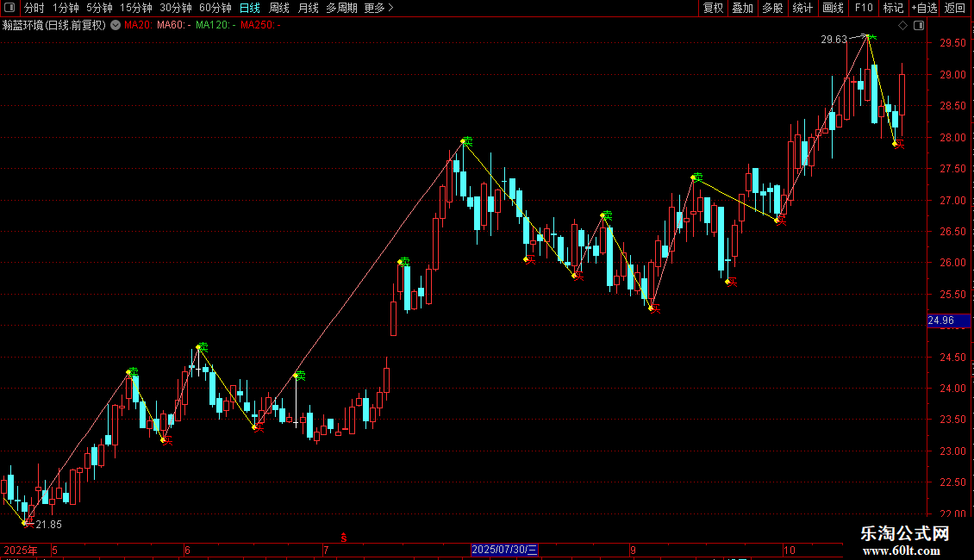Image resolution: width=974 pixels, height=560 pixels.
Task: Click the 23.00 price axis label
Action: coord(952,451)
